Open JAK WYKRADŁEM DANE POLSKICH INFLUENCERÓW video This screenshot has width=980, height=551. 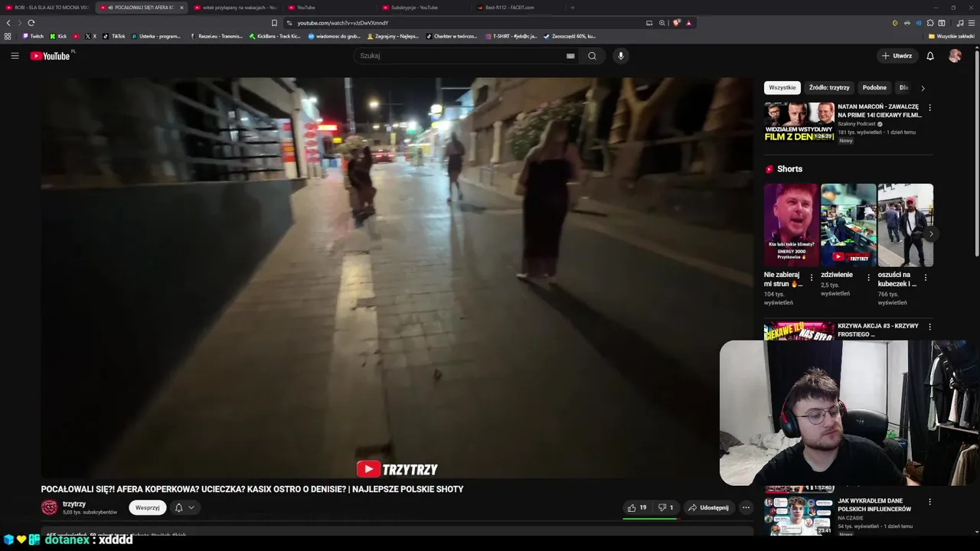pos(874,505)
